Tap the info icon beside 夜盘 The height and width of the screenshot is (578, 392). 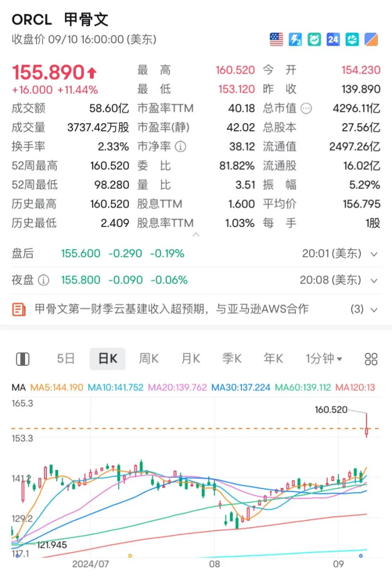point(44,280)
